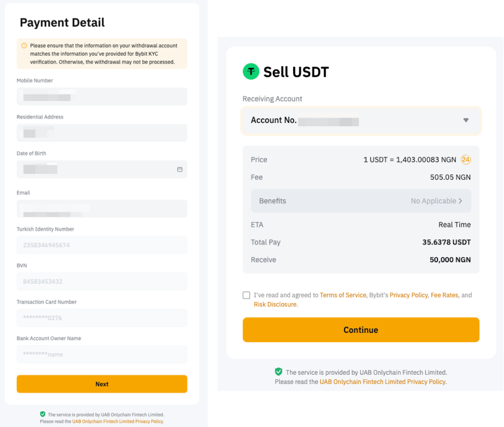
Task: Open the Receiving Account dropdown arrow
Action: [x=466, y=121]
